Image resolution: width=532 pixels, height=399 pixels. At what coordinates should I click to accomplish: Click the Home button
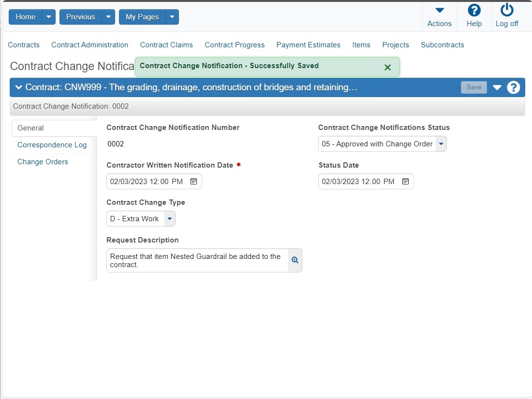pyautogui.click(x=26, y=17)
